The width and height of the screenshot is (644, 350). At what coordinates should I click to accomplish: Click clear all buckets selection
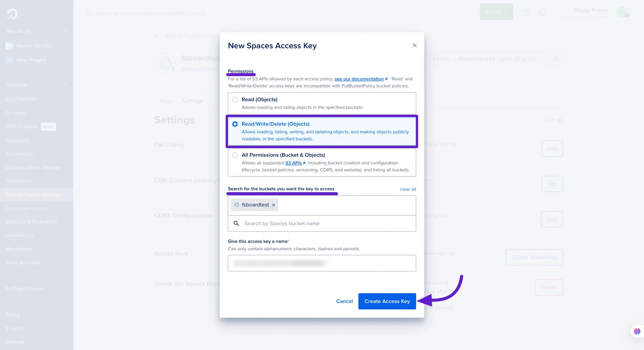407,189
